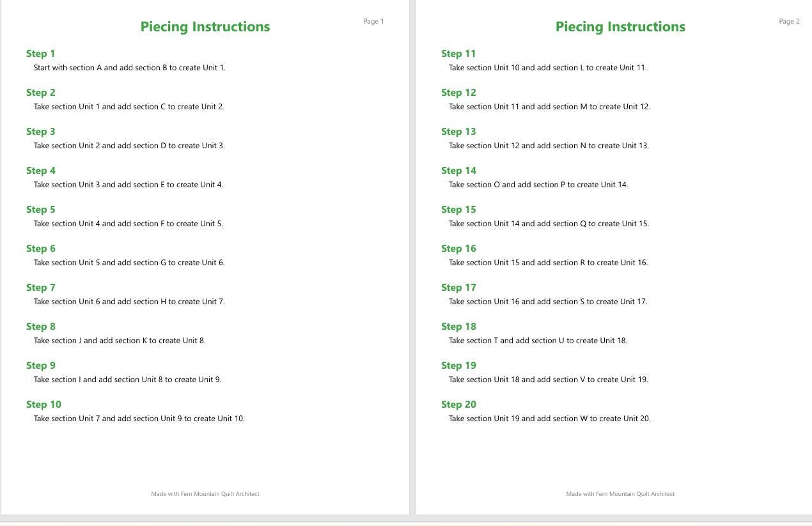
Task: Select the Step 10 heading
Action: tap(43, 405)
